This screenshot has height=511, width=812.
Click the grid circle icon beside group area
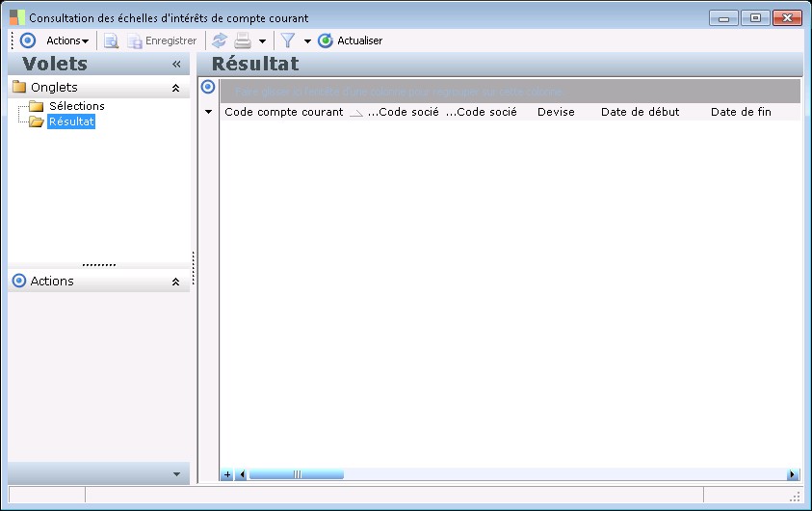tap(208, 87)
